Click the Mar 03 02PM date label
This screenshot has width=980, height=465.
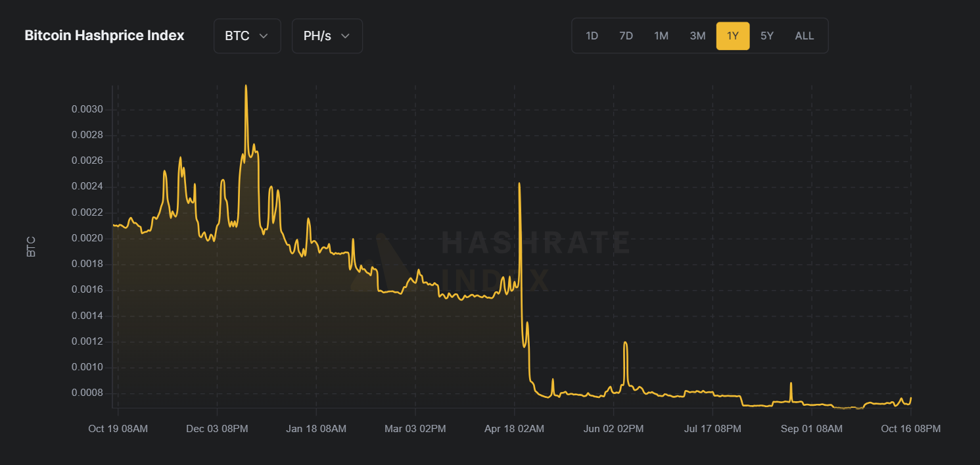pyautogui.click(x=415, y=429)
